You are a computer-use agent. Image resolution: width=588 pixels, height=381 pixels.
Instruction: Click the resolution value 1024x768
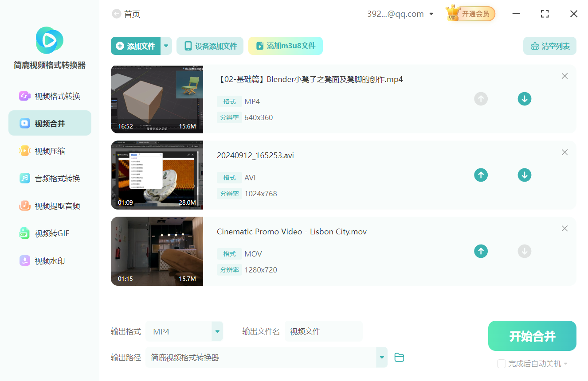(x=261, y=194)
